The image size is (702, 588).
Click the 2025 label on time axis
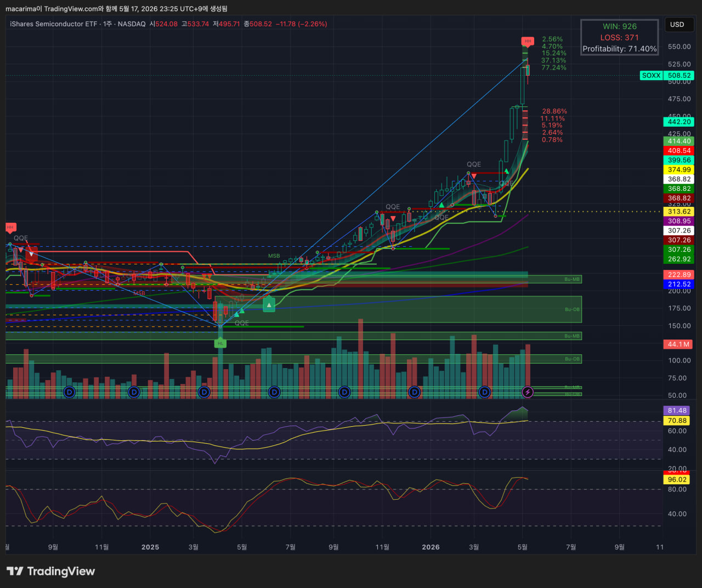150,547
